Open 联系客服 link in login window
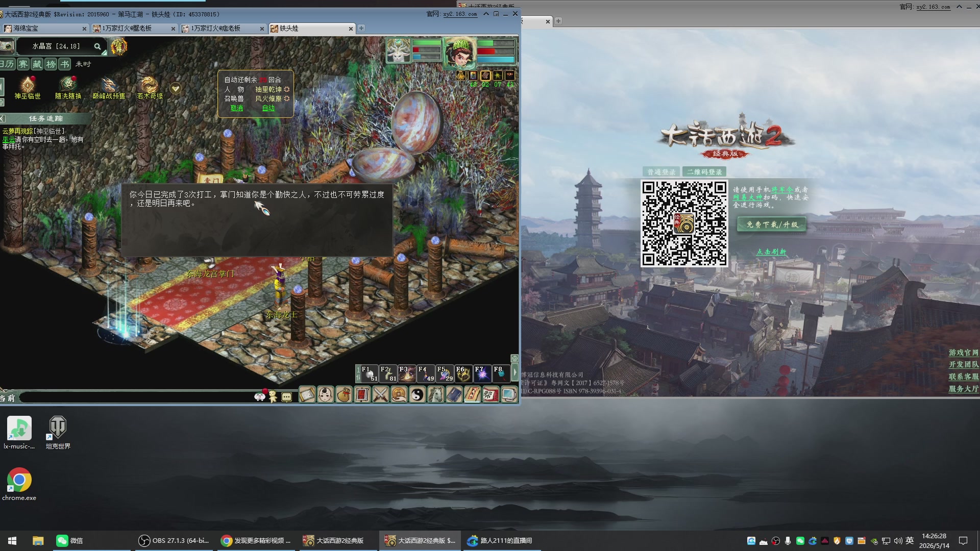The width and height of the screenshot is (980, 551). click(x=964, y=377)
